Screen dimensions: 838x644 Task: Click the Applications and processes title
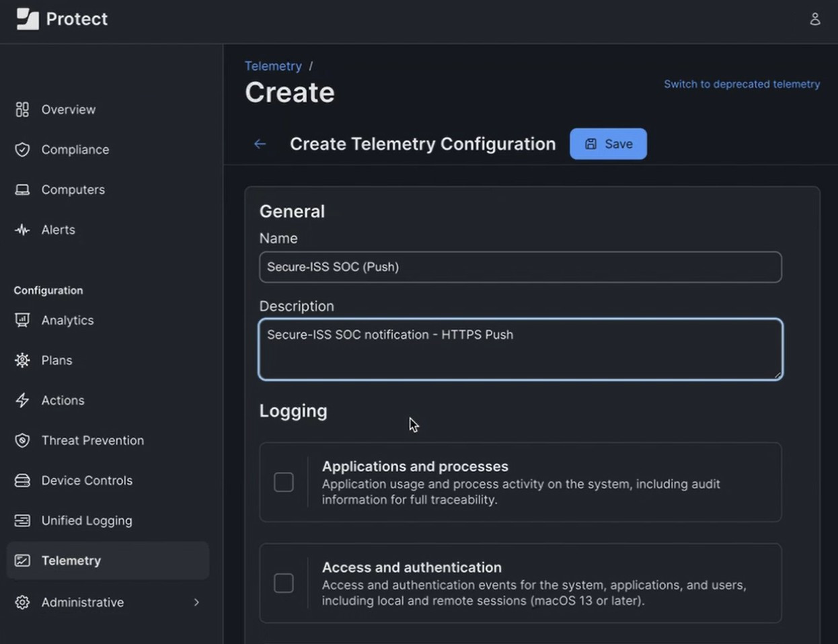click(x=415, y=466)
